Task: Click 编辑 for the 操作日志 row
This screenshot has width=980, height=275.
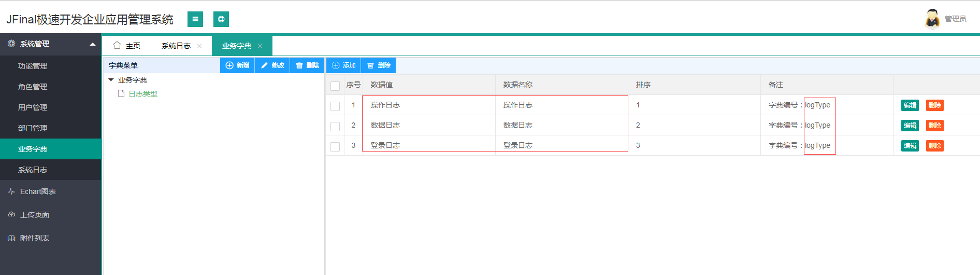Action: 910,105
